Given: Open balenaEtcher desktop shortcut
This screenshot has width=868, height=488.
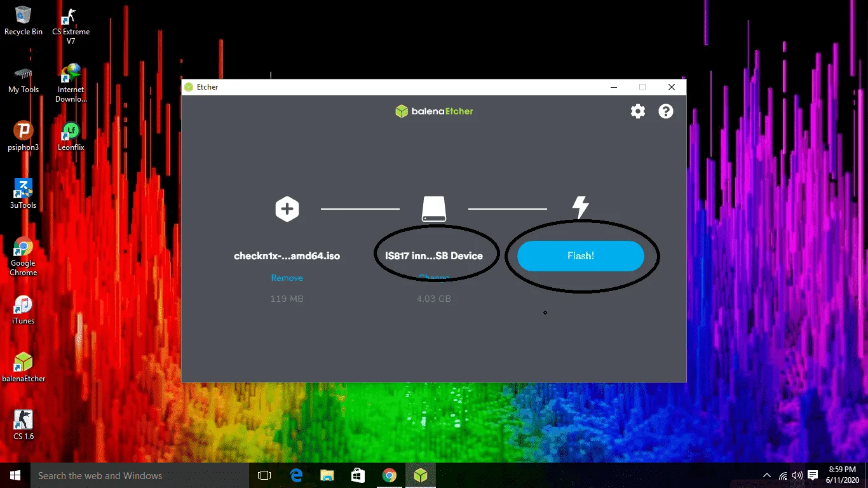Looking at the screenshot, I should point(24,367).
